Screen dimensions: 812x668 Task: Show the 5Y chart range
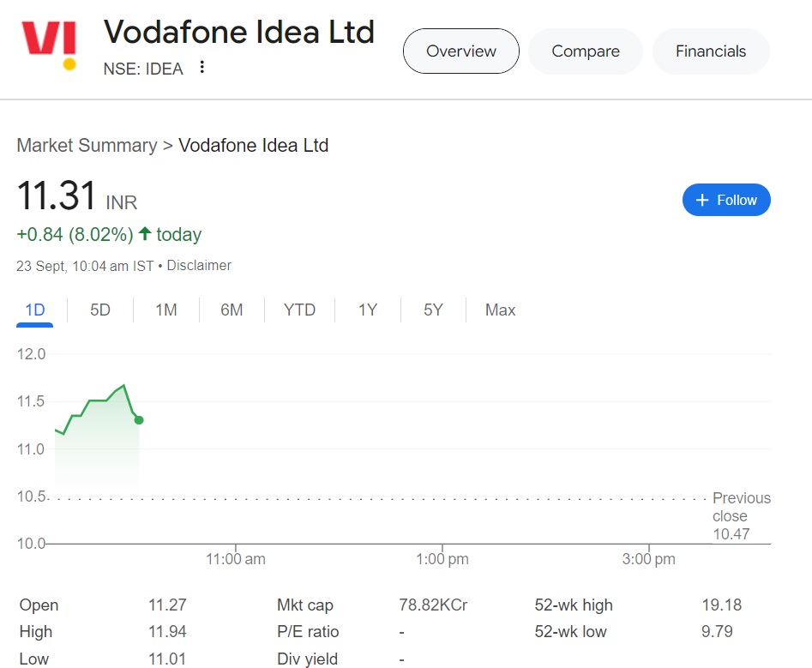(x=433, y=310)
